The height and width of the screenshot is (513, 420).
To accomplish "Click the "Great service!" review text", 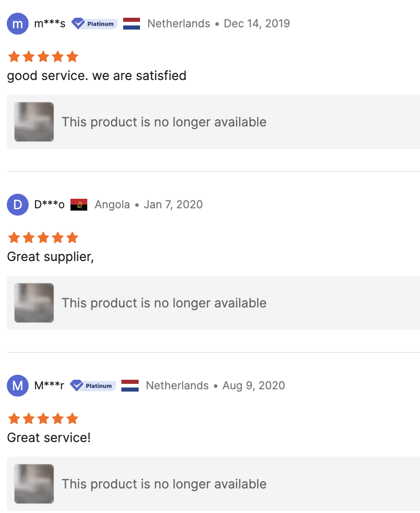I will [49, 438].
